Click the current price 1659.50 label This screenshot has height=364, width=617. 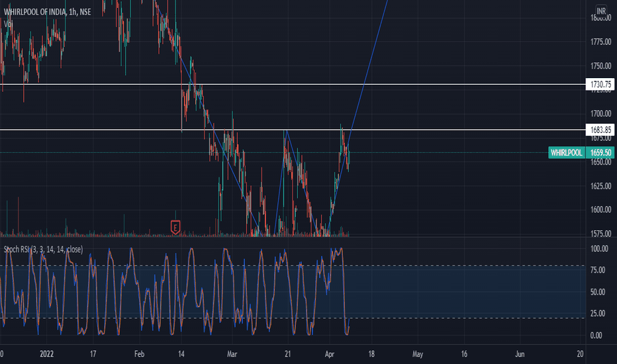pyautogui.click(x=600, y=153)
